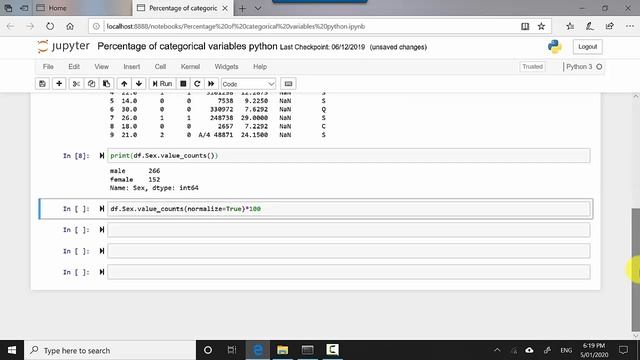Screen dimensions: 640x360
Task: Run the selected cell
Action: click(x=162, y=84)
